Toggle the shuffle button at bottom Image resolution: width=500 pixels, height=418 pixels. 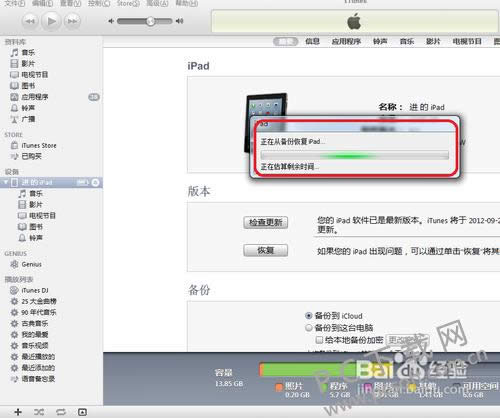[39, 412]
